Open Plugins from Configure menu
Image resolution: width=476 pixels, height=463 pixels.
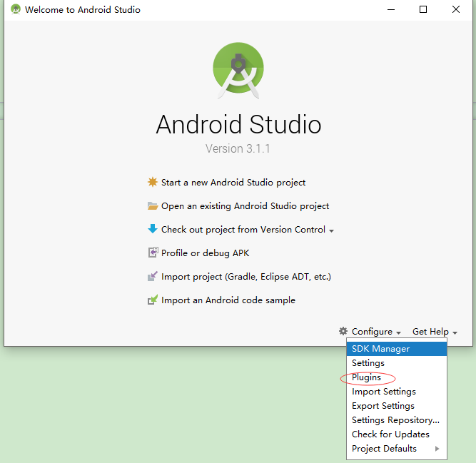(x=397, y=377)
